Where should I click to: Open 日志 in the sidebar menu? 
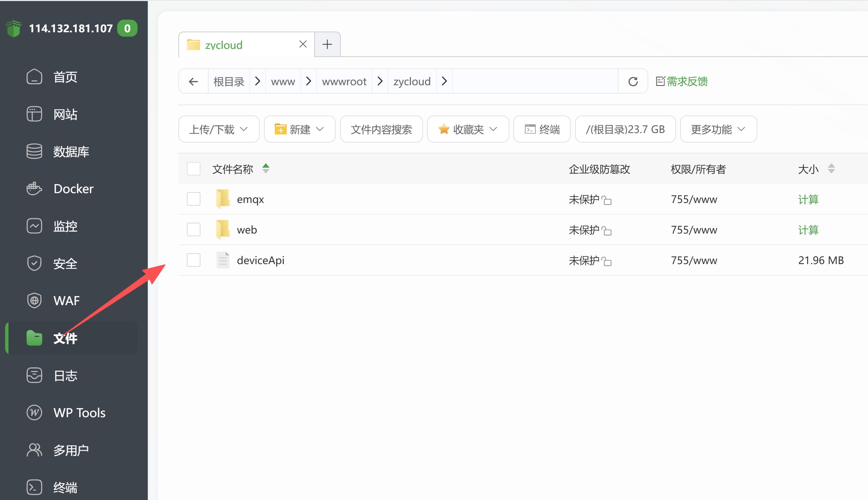click(x=65, y=375)
